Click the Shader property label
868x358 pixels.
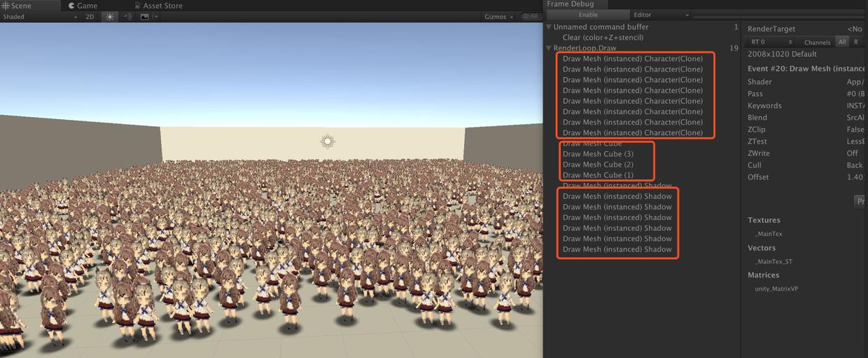coord(759,82)
